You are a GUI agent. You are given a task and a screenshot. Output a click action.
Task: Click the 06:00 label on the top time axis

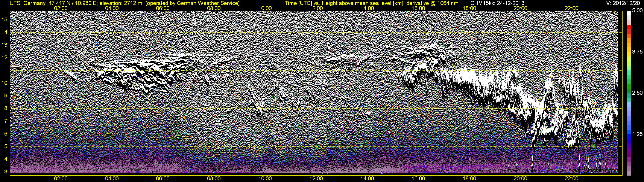tap(163, 8)
